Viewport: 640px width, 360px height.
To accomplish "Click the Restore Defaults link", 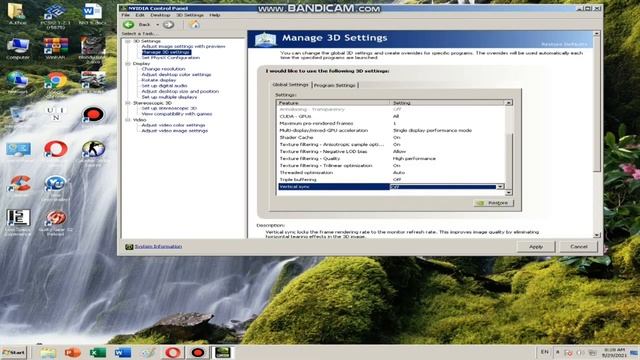I will click(x=564, y=44).
